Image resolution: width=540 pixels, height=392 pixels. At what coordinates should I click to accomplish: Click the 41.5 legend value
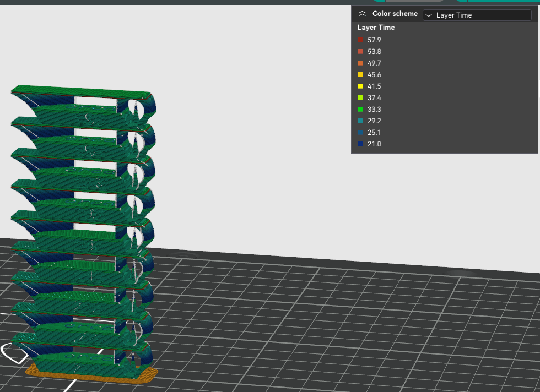374,86
